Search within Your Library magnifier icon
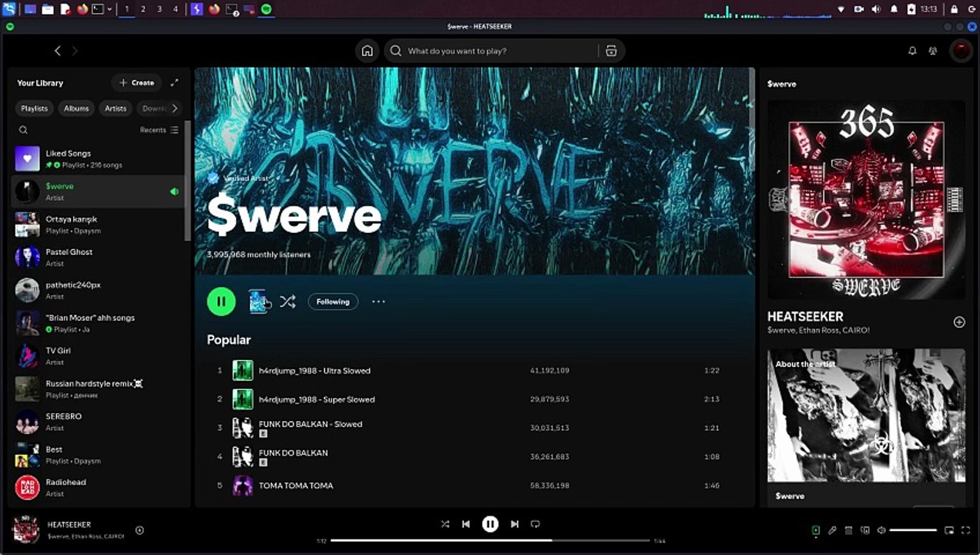 tap(23, 130)
